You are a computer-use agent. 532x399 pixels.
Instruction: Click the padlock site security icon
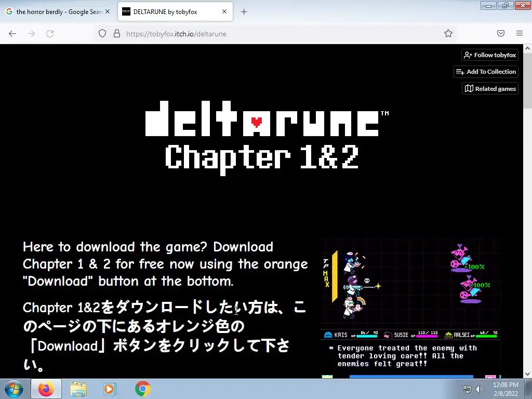click(x=117, y=33)
